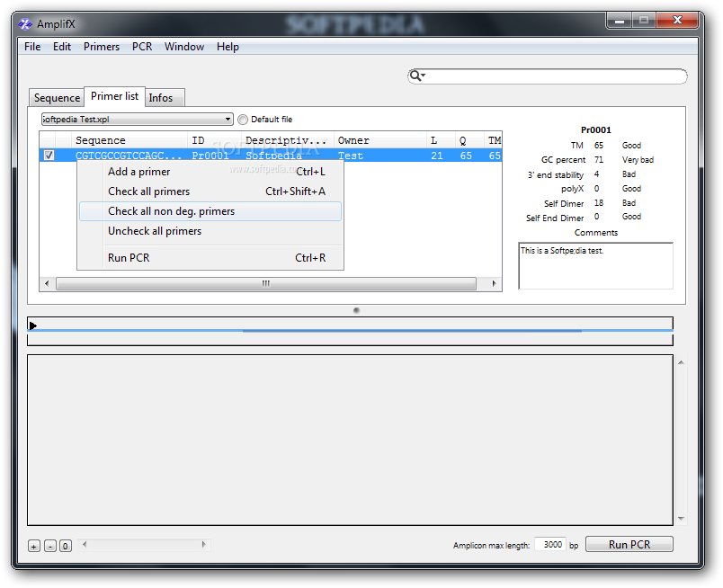
Task: Select the Default file radio button
Action: pos(243,120)
